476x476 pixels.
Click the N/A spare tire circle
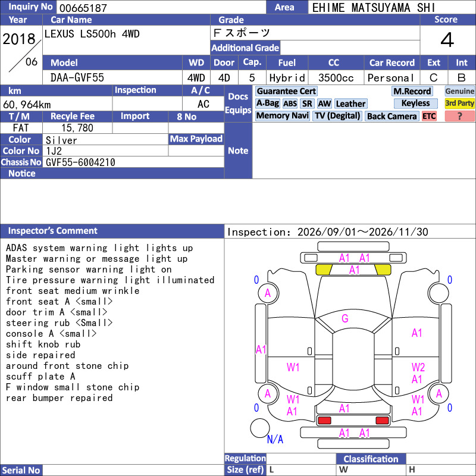click(260, 428)
